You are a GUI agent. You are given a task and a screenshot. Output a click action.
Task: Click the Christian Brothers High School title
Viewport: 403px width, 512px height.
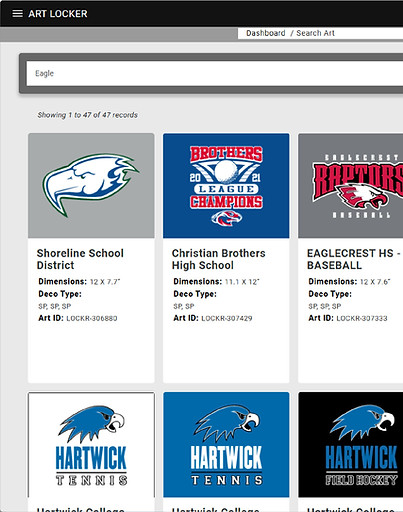point(218,259)
